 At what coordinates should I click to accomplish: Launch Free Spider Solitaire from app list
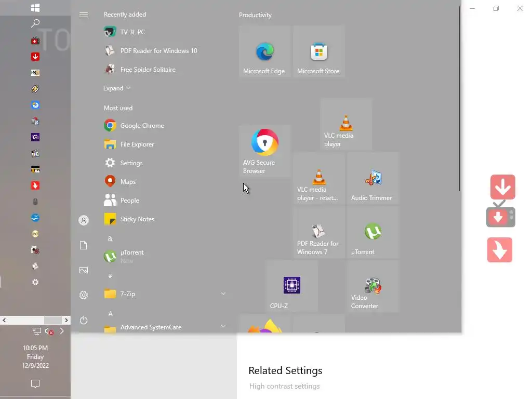(165, 69)
